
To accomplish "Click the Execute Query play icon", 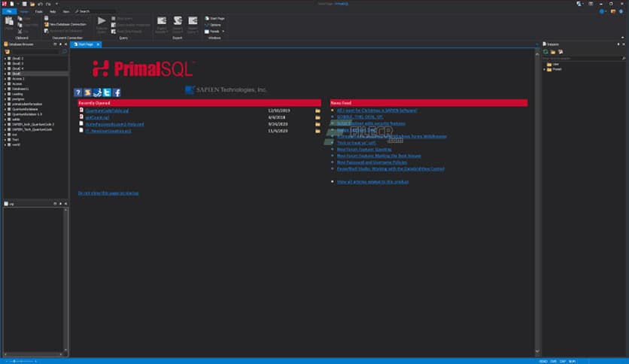I will pos(102,21).
